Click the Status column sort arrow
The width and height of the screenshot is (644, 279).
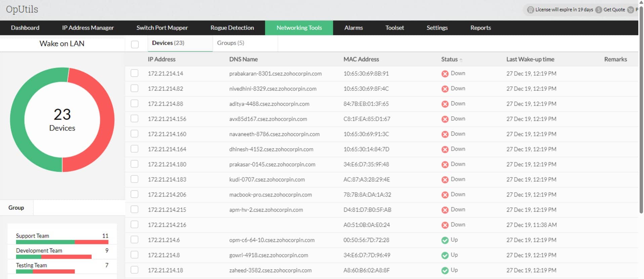tap(461, 60)
